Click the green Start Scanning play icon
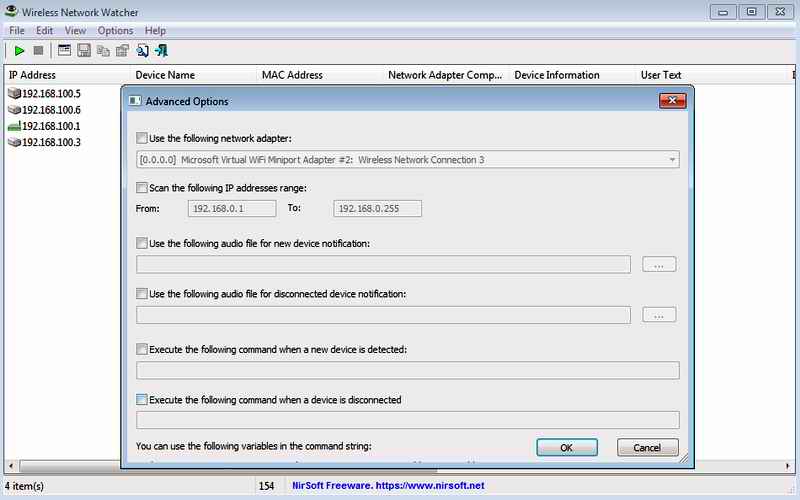Viewport: 800px width, 500px height. click(18, 50)
